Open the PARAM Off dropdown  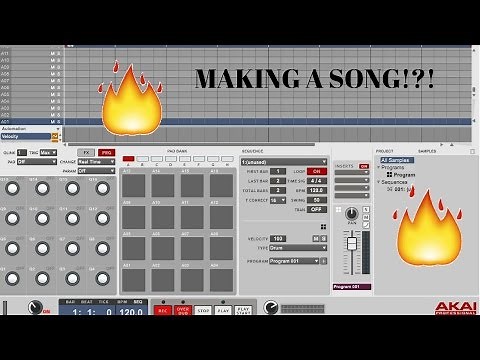pyautogui.click(x=96, y=171)
